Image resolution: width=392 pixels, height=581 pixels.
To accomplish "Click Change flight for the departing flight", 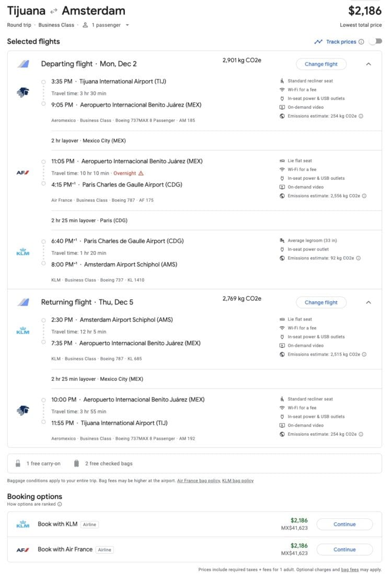I will 321,64.
